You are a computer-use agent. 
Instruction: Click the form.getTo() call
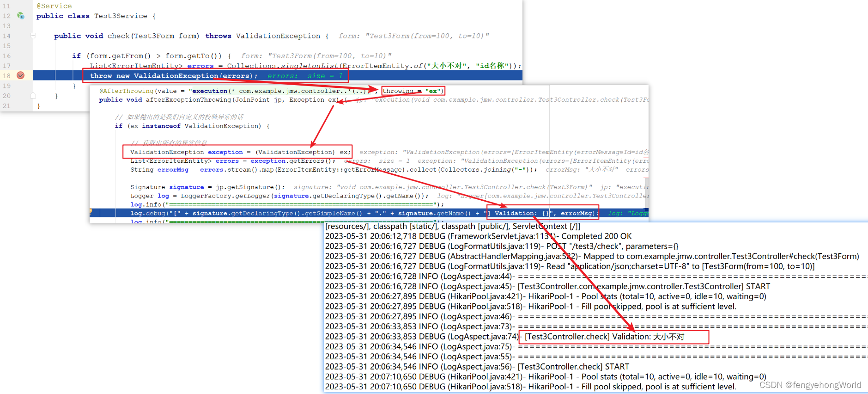pyautogui.click(x=191, y=56)
